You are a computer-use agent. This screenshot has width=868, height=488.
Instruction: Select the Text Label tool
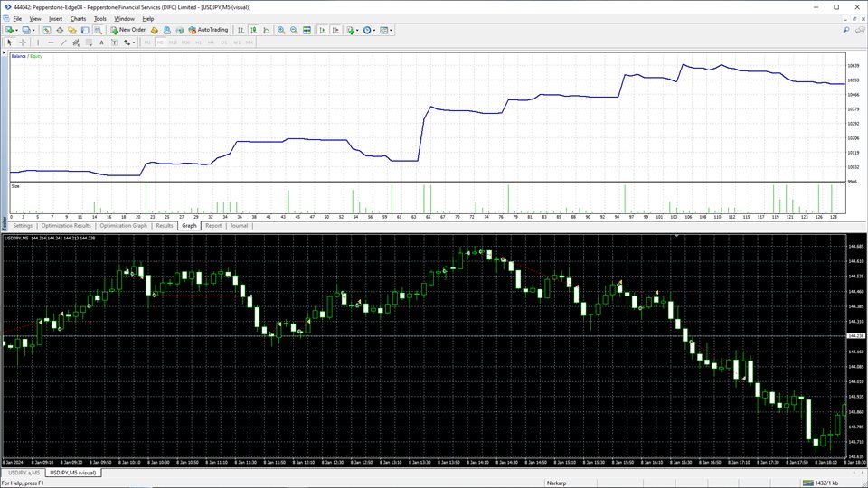coord(114,42)
